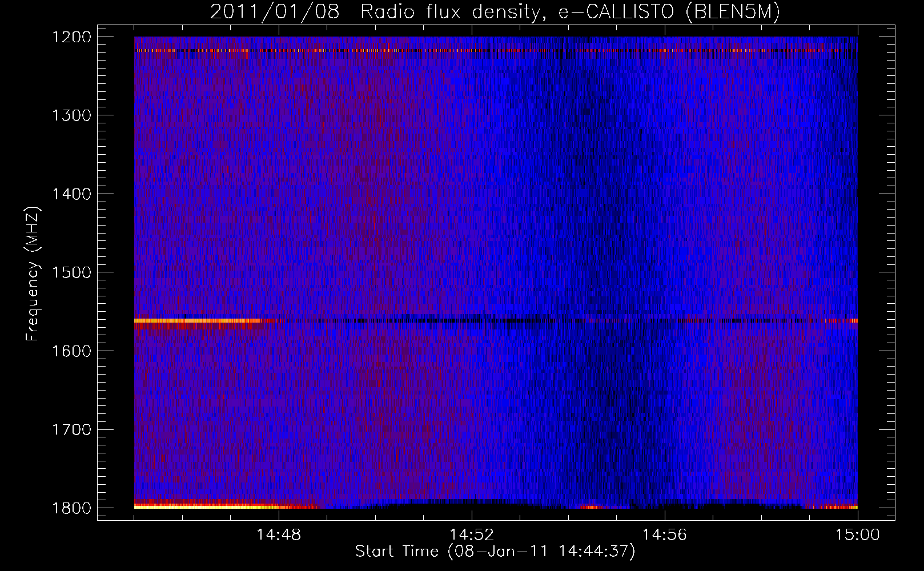Click the 14:56 time tick label
This screenshot has height=571, width=924.
[665, 535]
